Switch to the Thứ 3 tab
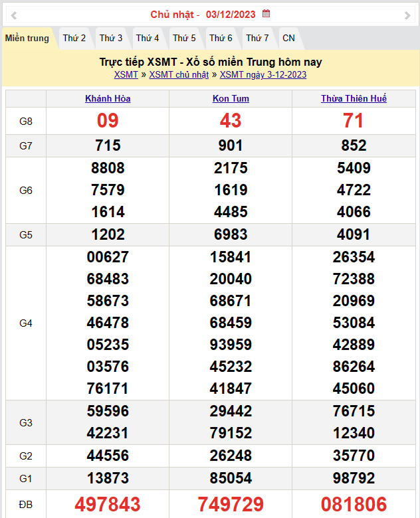The width and height of the screenshot is (420, 518). (x=111, y=39)
